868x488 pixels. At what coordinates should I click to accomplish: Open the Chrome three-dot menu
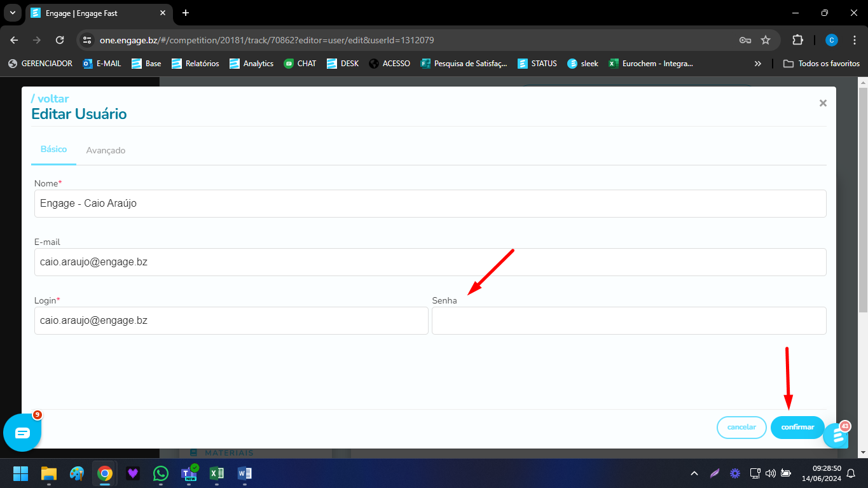(853, 40)
